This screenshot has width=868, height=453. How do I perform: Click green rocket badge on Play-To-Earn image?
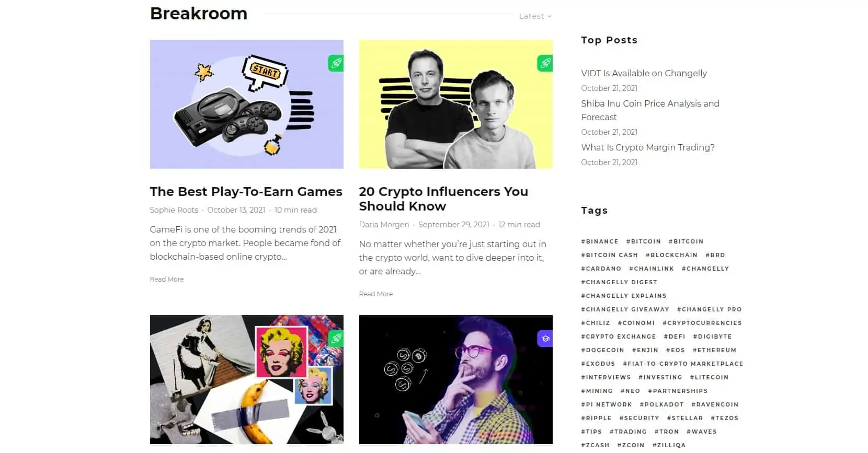(x=336, y=63)
